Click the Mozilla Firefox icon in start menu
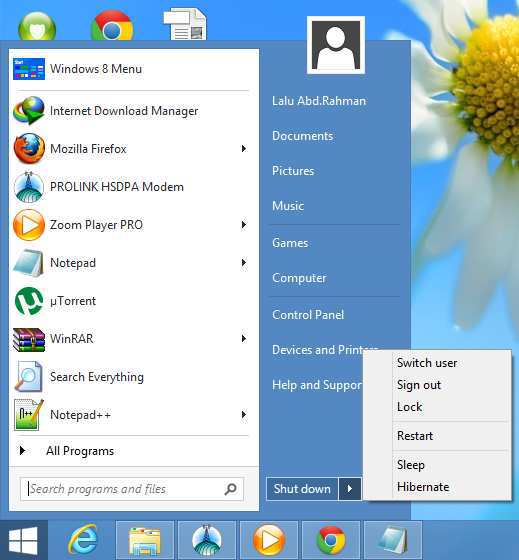 (x=29, y=149)
